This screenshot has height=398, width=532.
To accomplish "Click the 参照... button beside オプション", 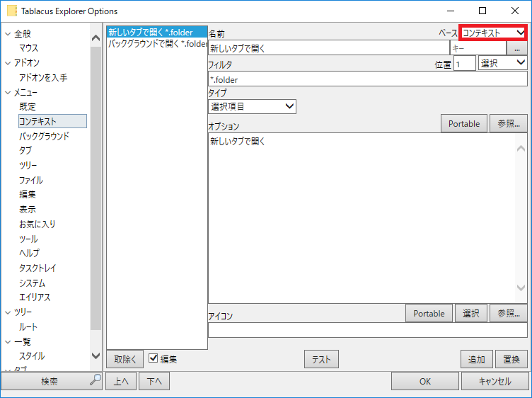I will (x=508, y=124).
